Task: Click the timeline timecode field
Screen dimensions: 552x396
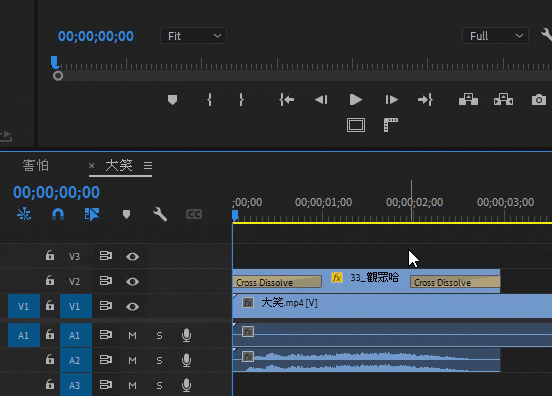Action: click(x=56, y=192)
